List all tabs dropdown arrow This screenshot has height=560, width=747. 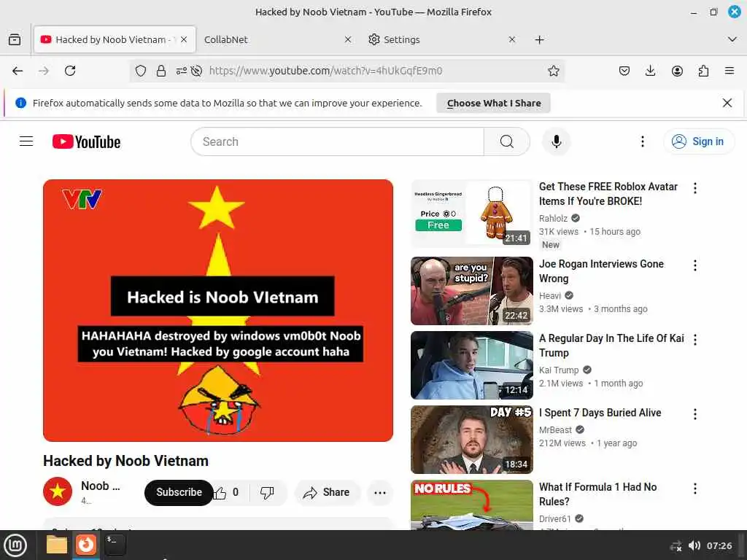point(732,39)
